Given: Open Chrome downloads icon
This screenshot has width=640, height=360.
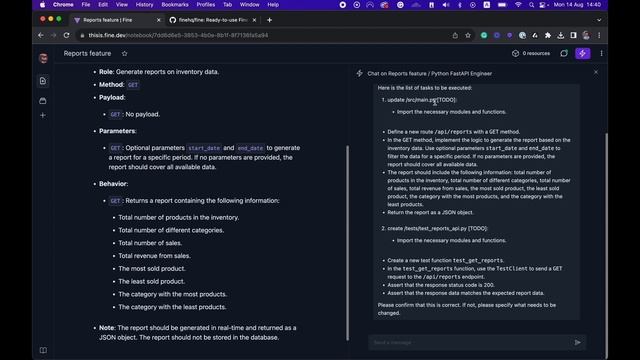Looking at the screenshot, I should point(560,36).
